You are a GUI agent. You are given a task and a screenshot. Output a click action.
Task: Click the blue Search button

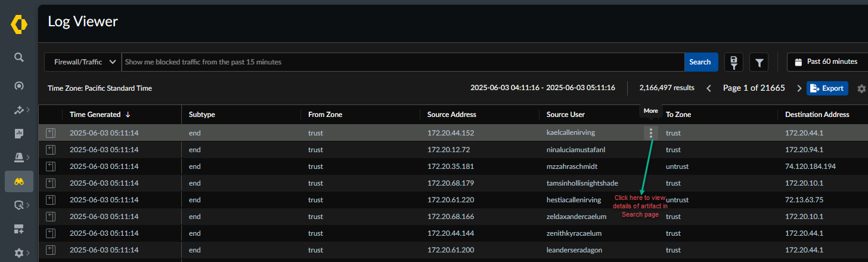[x=700, y=62]
